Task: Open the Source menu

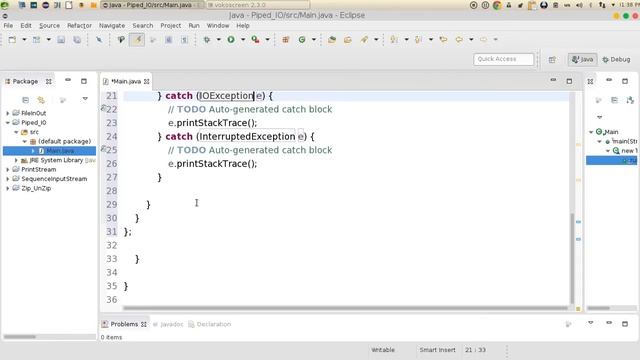Action: [49, 25]
